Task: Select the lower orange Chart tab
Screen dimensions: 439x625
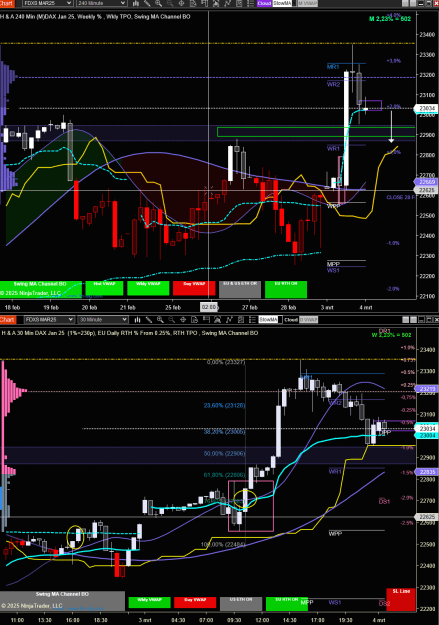Action: pyautogui.click(x=7, y=320)
